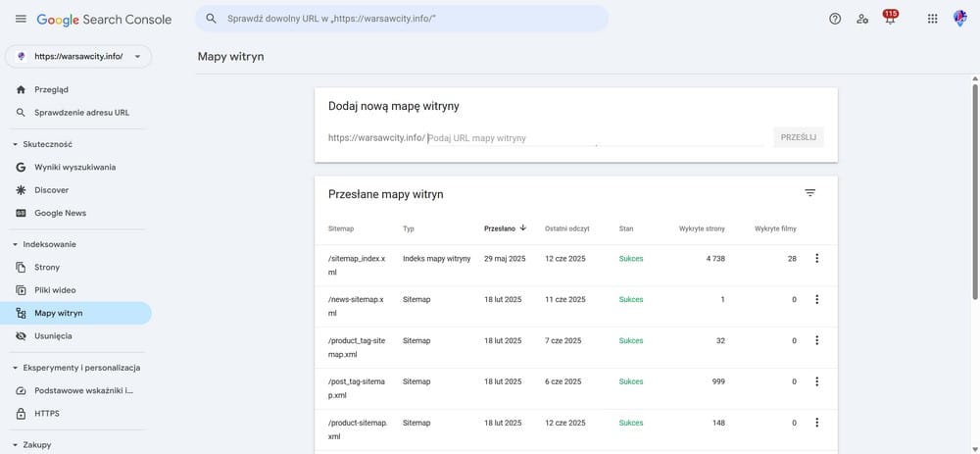
Task: Click the Typ column header
Action: tap(408, 228)
